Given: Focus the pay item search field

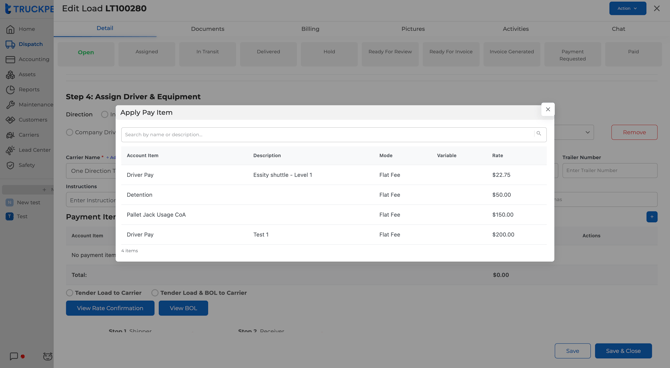Looking at the screenshot, I should (334, 134).
